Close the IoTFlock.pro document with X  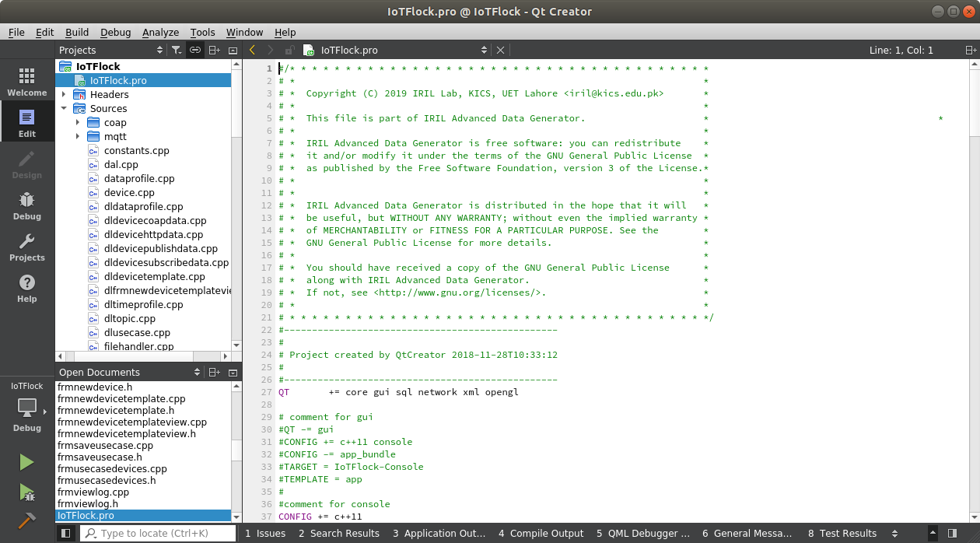(x=500, y=50)
